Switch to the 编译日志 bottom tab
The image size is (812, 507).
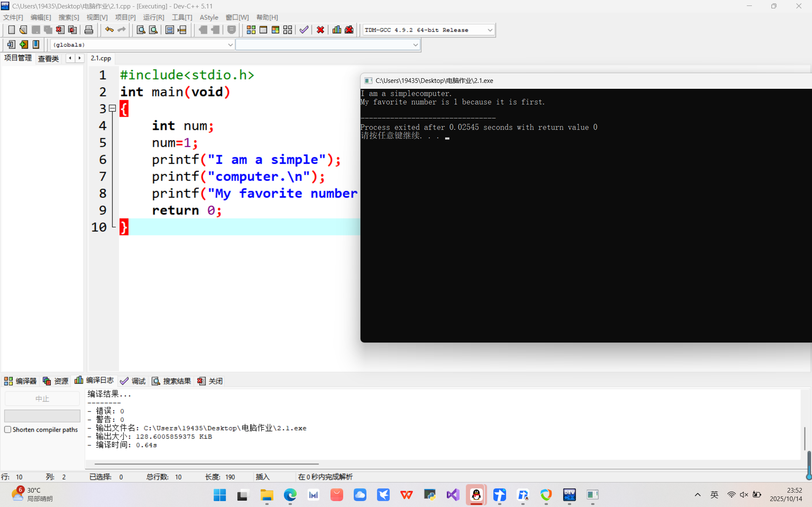(94, 381)
